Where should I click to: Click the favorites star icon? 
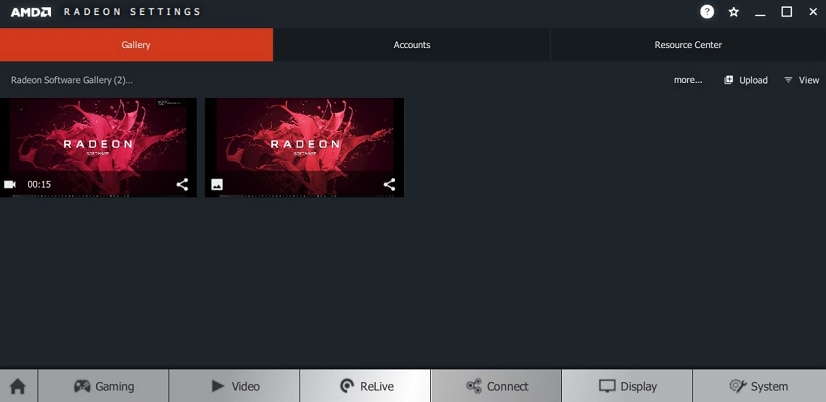733,12
